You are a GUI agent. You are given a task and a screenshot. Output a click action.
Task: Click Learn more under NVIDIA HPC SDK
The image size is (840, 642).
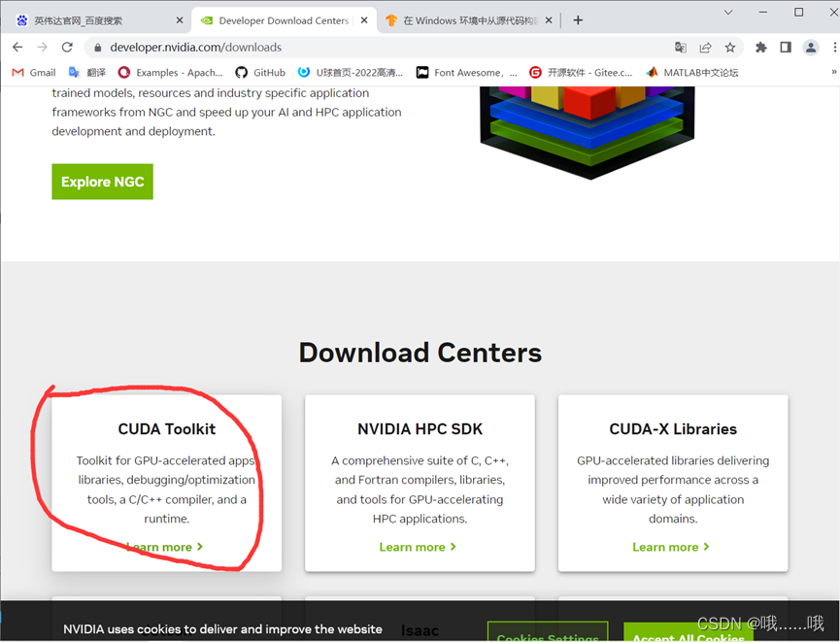[418, 547]
